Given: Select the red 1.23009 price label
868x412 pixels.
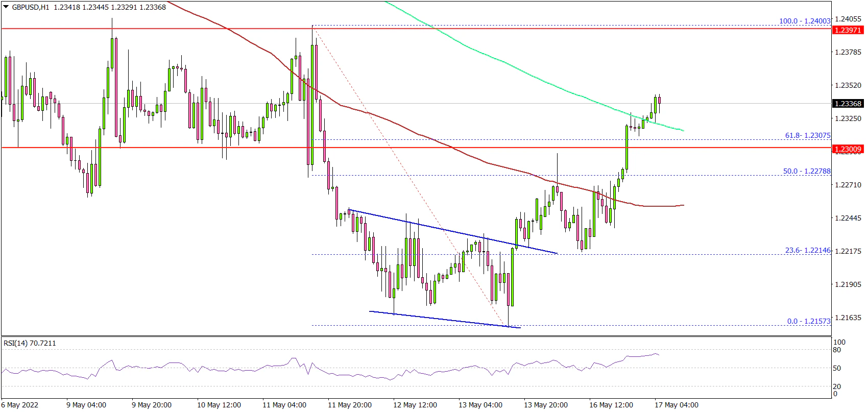Looking at the screenshot, I should tap(848, 149).
